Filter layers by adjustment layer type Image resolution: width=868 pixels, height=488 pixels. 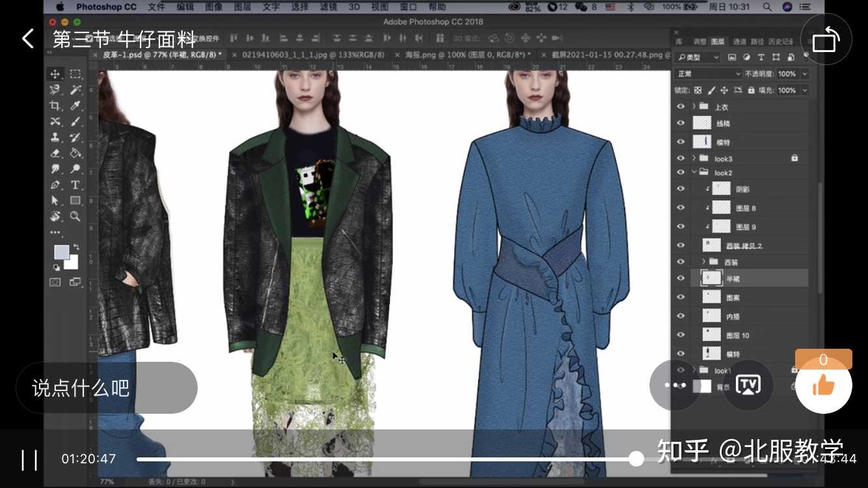746,57
